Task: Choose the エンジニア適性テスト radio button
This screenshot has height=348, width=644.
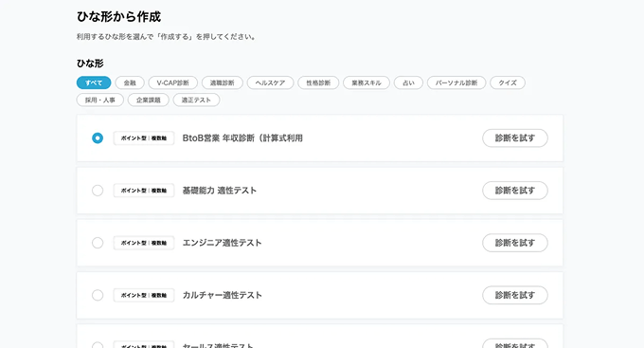Action: 98,243
